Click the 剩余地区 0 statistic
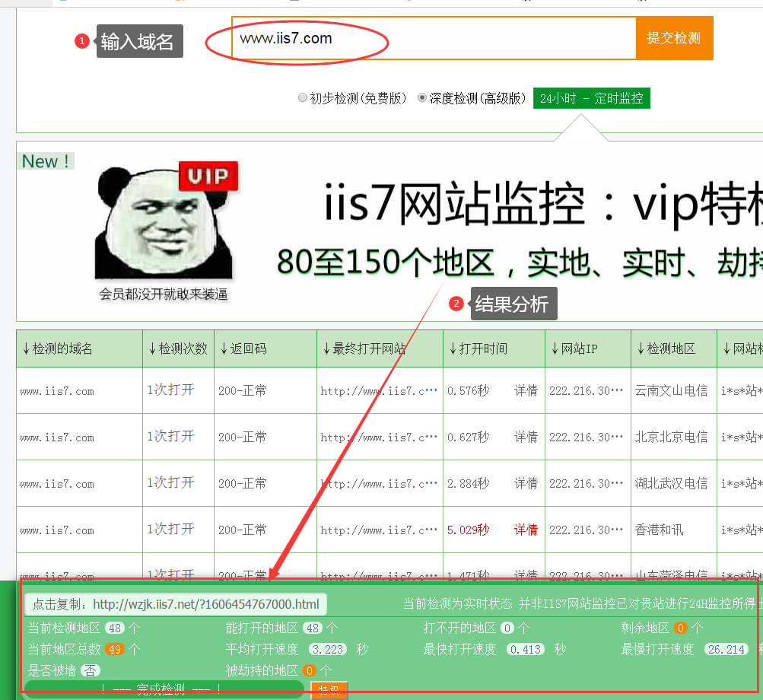 [662, 628]
